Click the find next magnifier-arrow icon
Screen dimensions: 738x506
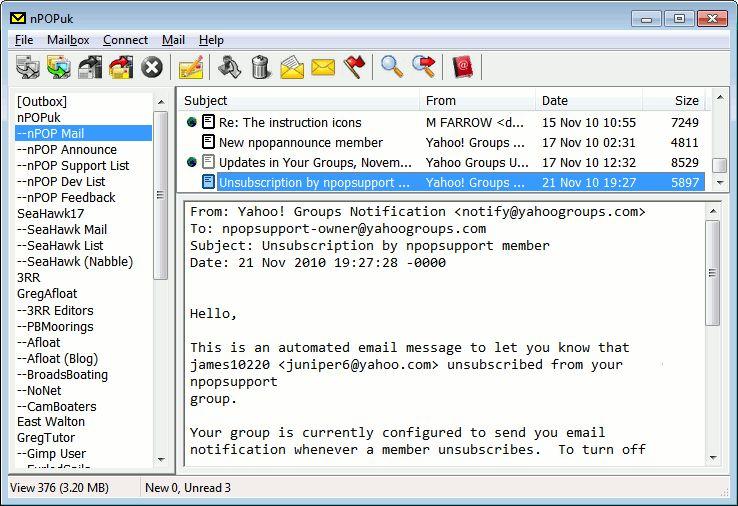tap(424, 67)
